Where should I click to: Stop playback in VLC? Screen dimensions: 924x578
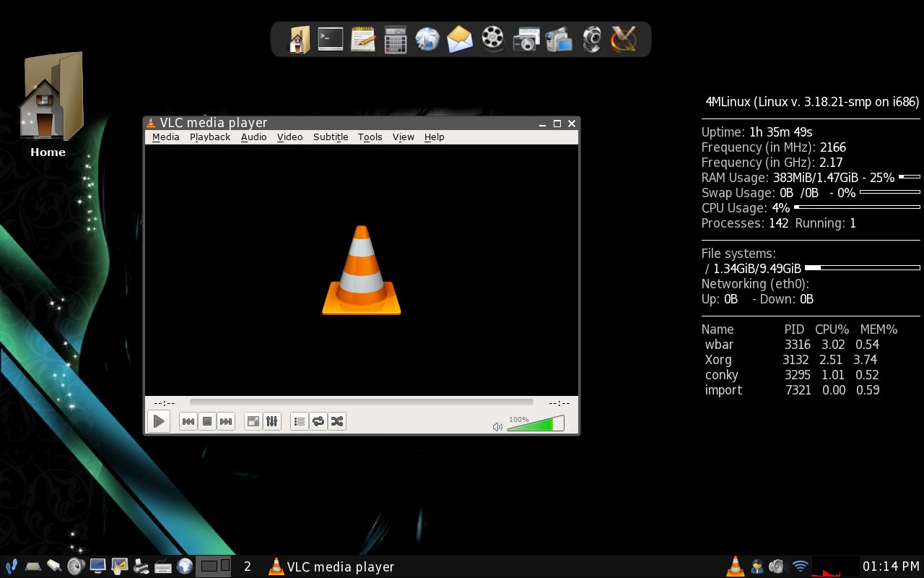coord(207,421)
